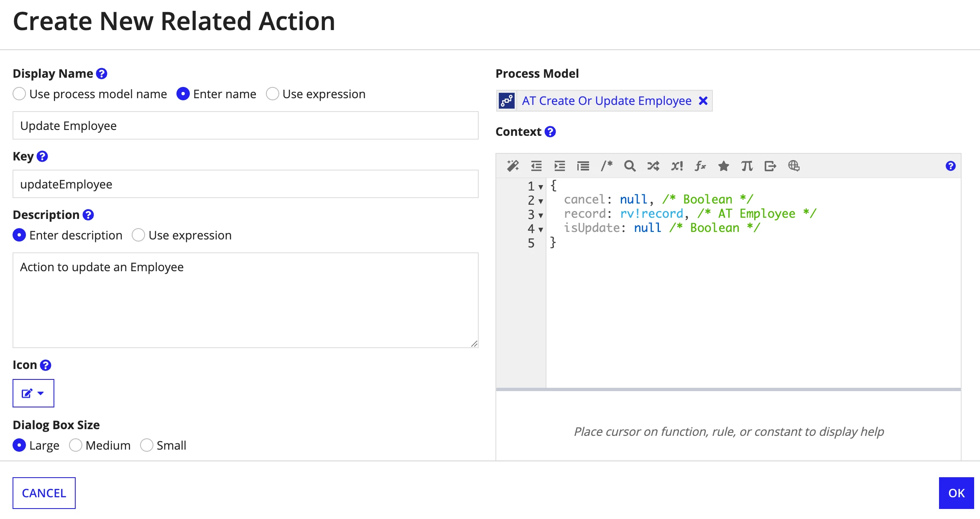Collapse code fold arrow on line 3
This screenshot has height=519, width=980.
541,215
